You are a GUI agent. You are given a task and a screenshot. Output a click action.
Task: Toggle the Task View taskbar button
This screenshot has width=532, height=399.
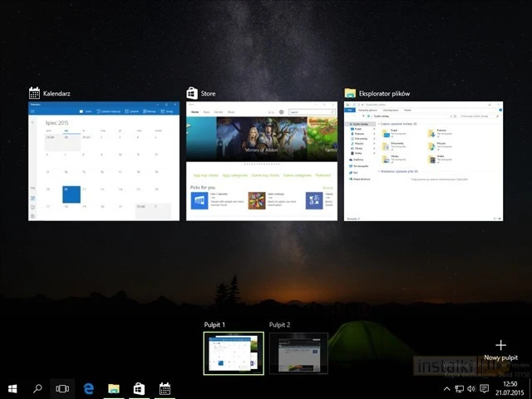(62, 388)
